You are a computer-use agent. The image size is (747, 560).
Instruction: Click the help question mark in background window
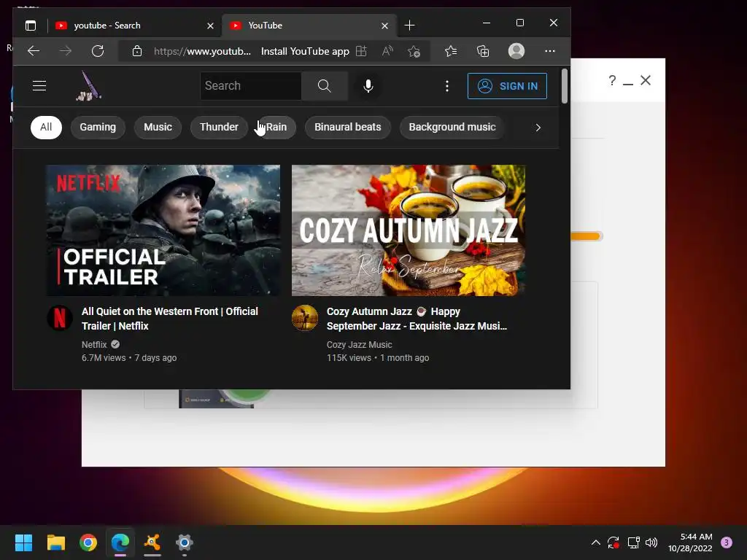click(x=612, y=80)
